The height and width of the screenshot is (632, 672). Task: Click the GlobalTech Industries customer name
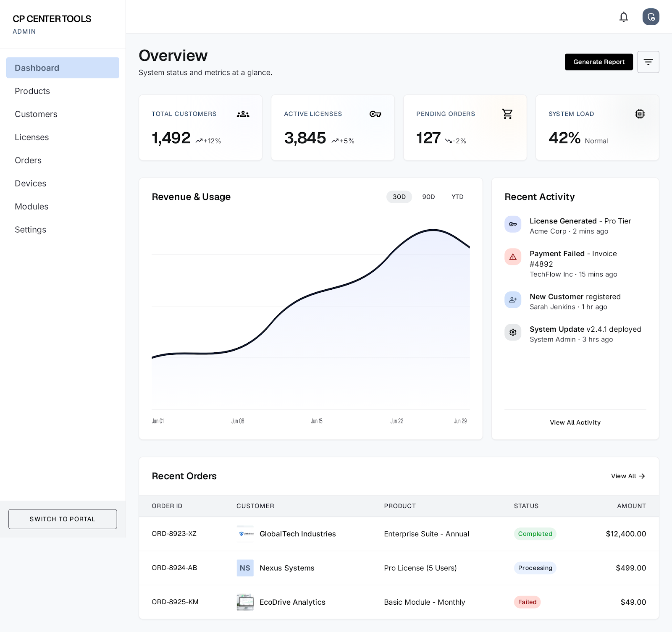point(298,534)
